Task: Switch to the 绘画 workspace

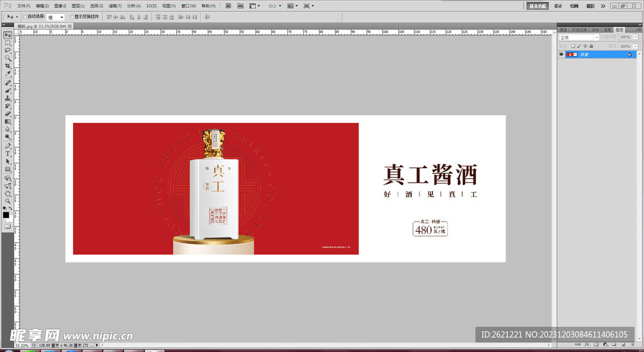Action: [x=574, y=6]
